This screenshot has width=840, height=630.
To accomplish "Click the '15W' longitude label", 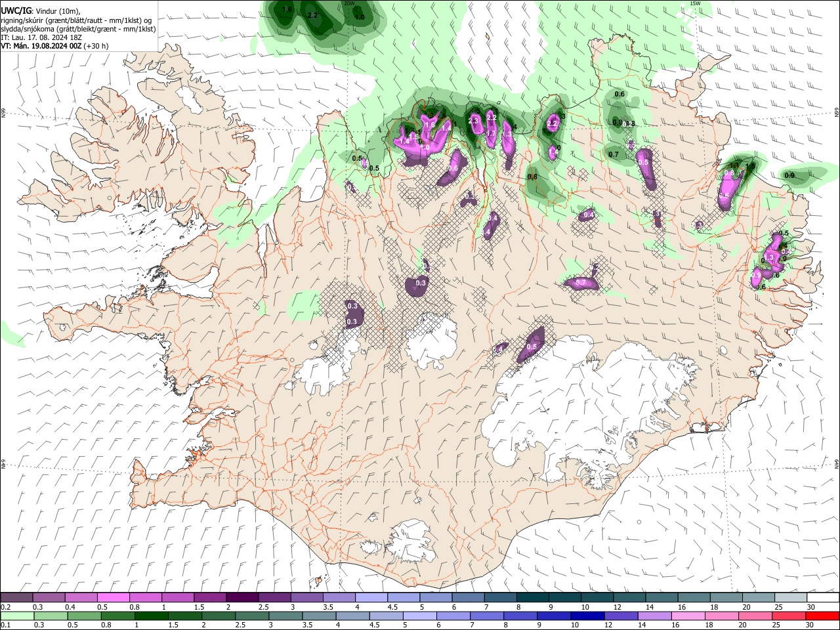I will (696, 3).
